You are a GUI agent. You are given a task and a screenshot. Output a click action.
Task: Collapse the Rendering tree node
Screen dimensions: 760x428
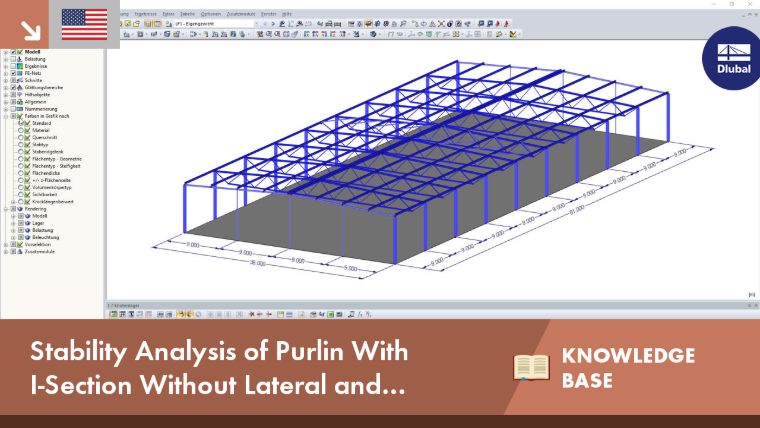click(x=6, y=209)
